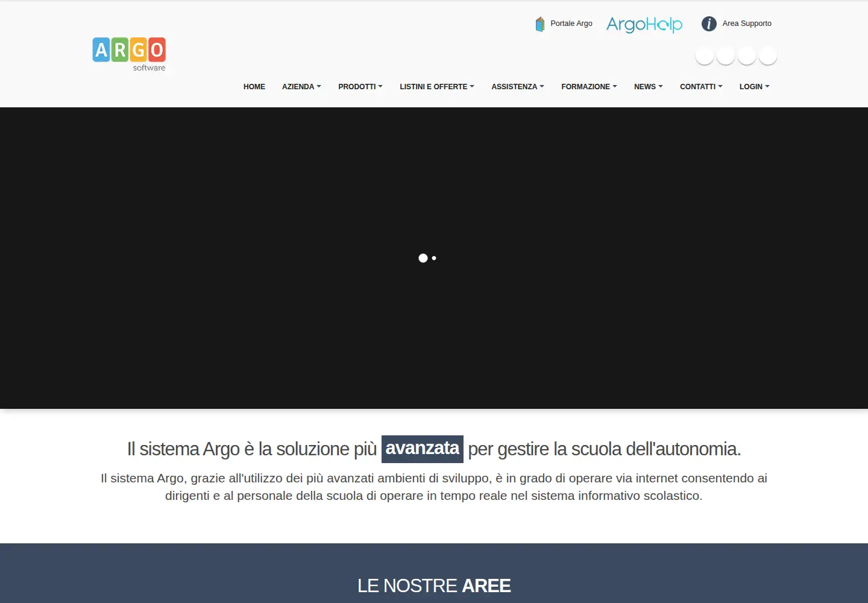The height and width of the screenshot is (603, 868).
Task: Open the Portale Argo link
Action: pyautogui.click(x=564, y=24)
